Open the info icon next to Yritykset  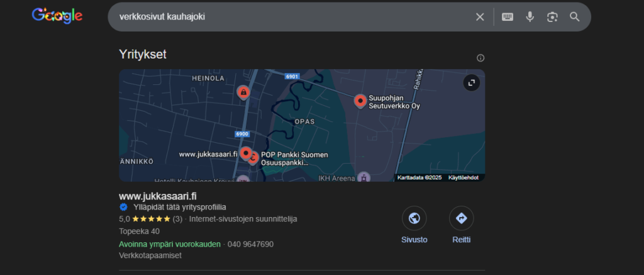tap(480, 58)
